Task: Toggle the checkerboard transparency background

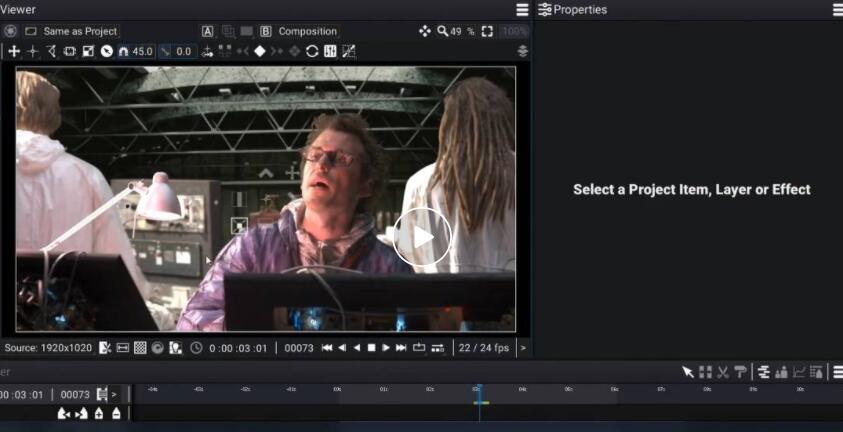Action: click(140, 348)
